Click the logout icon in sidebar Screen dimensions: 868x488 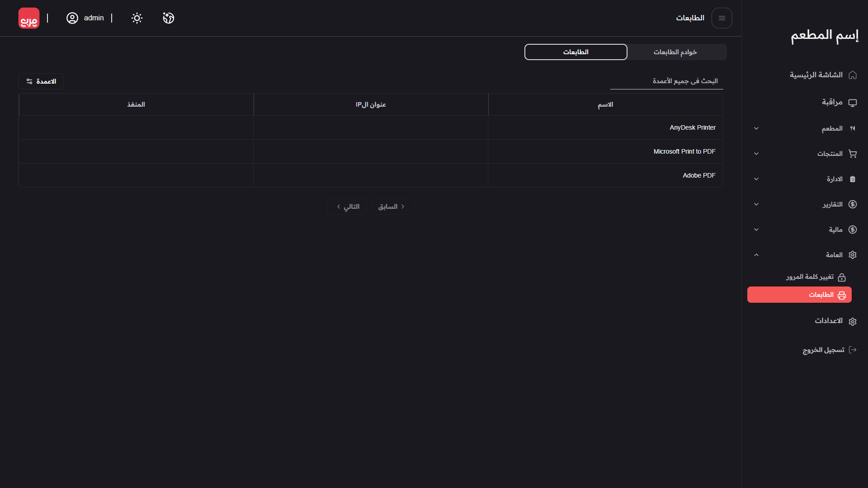coord(853,350)
